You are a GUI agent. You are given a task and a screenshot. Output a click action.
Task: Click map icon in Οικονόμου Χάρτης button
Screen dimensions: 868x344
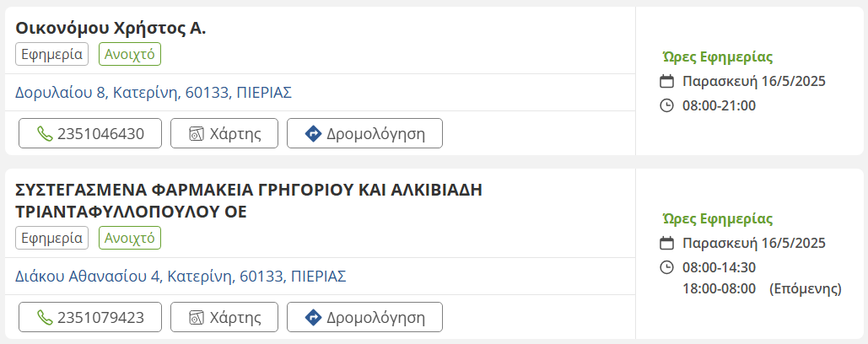click(x=197, y=133)
